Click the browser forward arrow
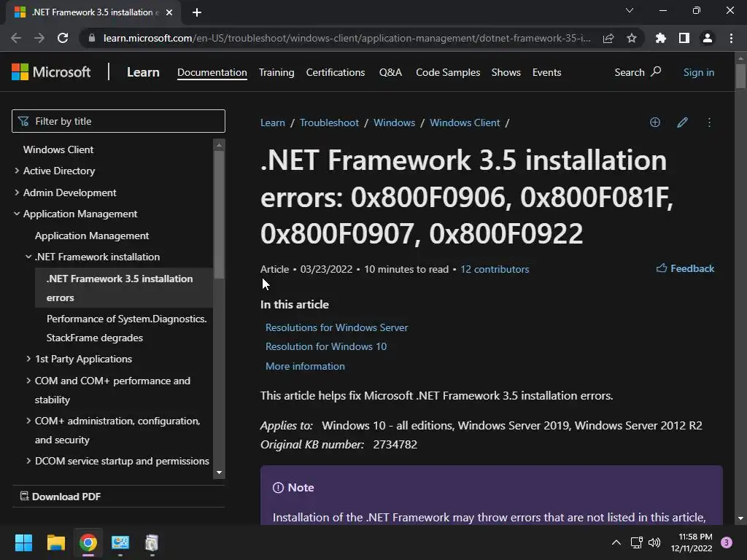 [39, 38]
